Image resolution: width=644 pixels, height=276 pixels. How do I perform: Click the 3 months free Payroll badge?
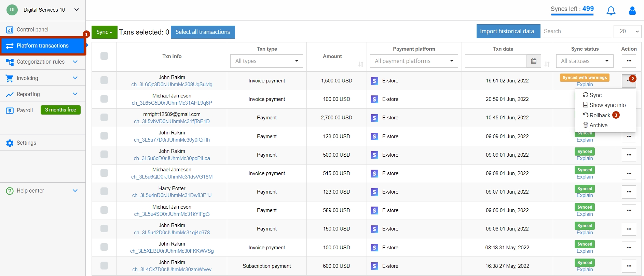60,110
